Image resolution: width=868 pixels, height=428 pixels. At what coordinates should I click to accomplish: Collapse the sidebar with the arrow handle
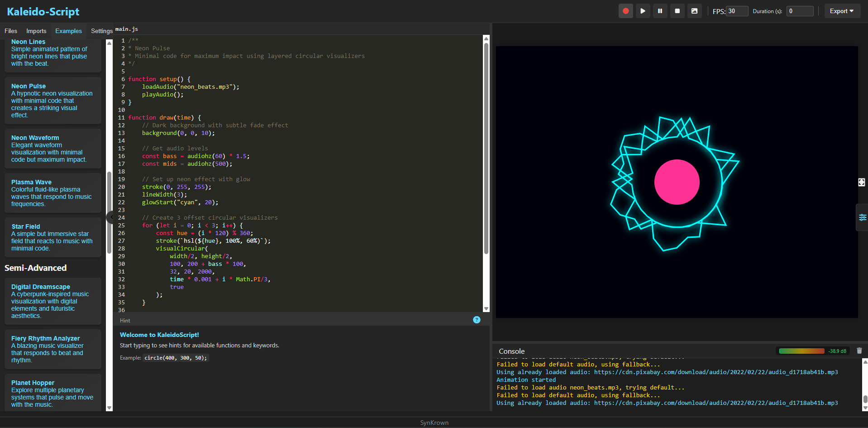tap(110, 217)
